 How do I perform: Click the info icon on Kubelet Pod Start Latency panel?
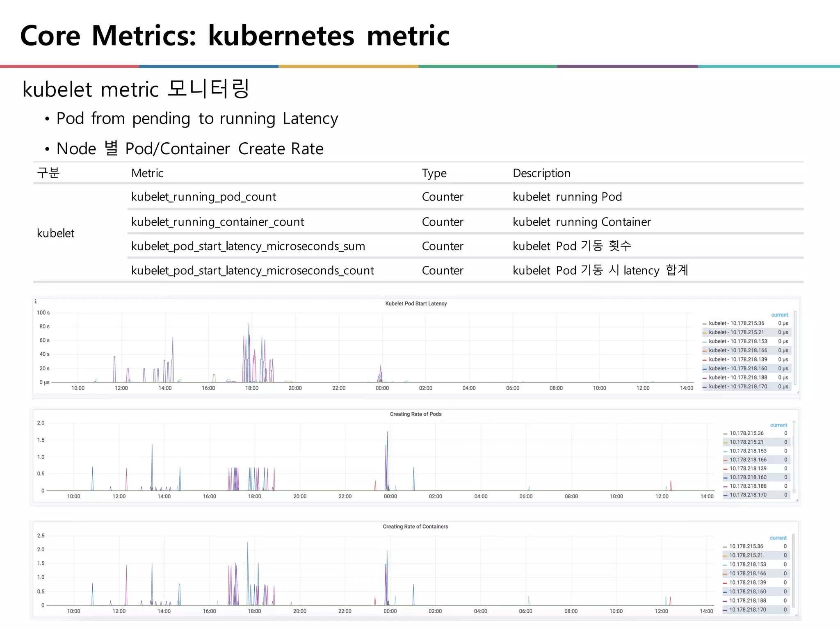[36, 301]
